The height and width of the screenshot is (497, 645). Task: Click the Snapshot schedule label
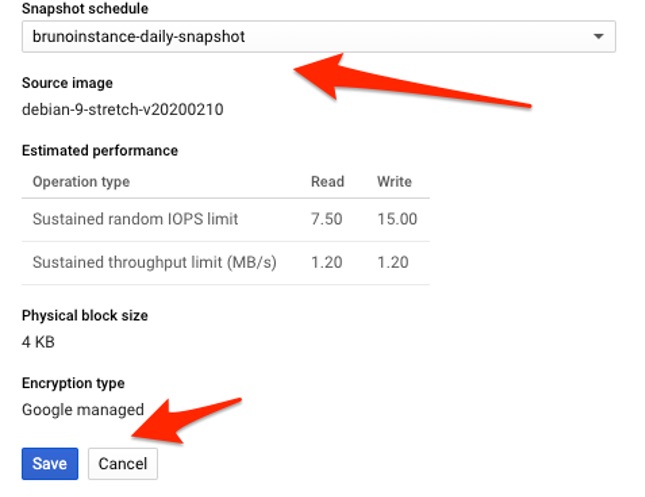(85, 9)
